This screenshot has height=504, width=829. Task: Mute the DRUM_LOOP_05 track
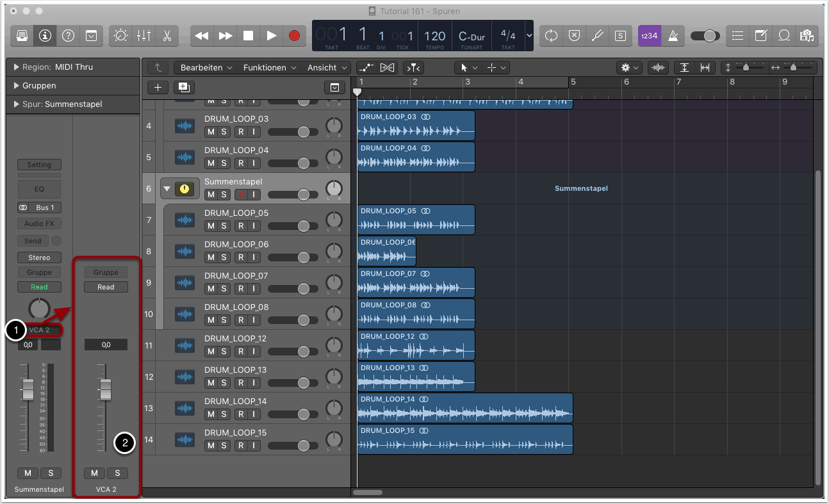211,225
